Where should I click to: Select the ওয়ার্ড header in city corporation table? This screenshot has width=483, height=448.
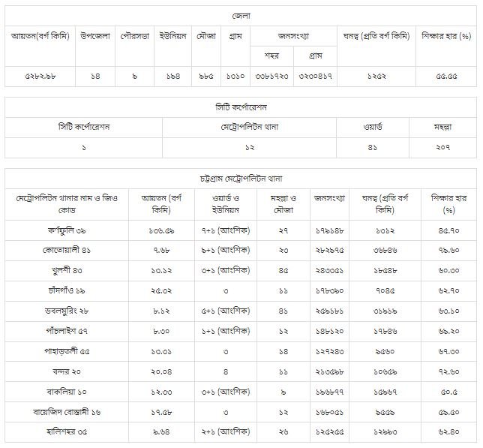click(x=372, y=127)
